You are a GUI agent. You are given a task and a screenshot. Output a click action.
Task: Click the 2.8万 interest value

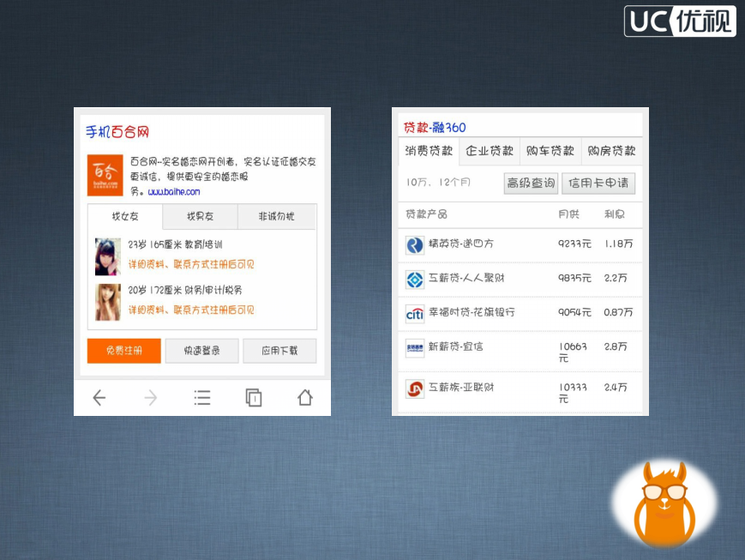click(616, 346)
